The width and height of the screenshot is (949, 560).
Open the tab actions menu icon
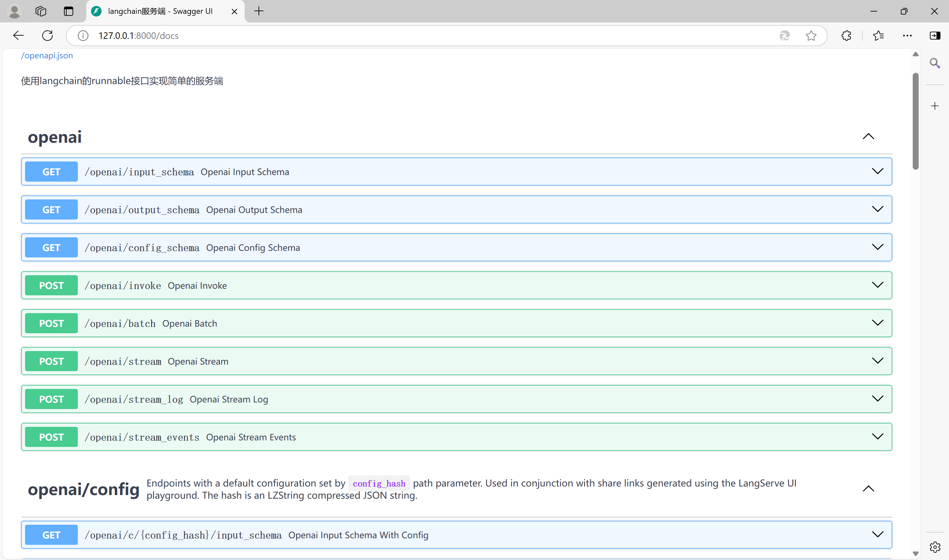68,11
